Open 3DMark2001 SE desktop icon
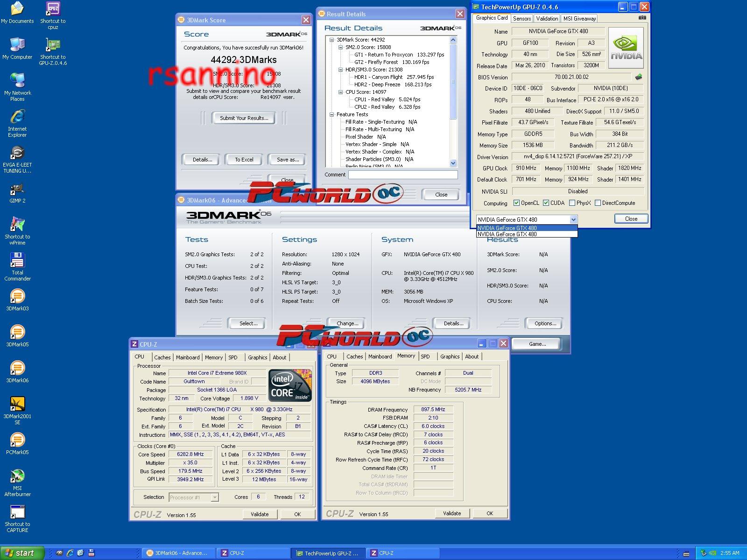 coord(17,411)
